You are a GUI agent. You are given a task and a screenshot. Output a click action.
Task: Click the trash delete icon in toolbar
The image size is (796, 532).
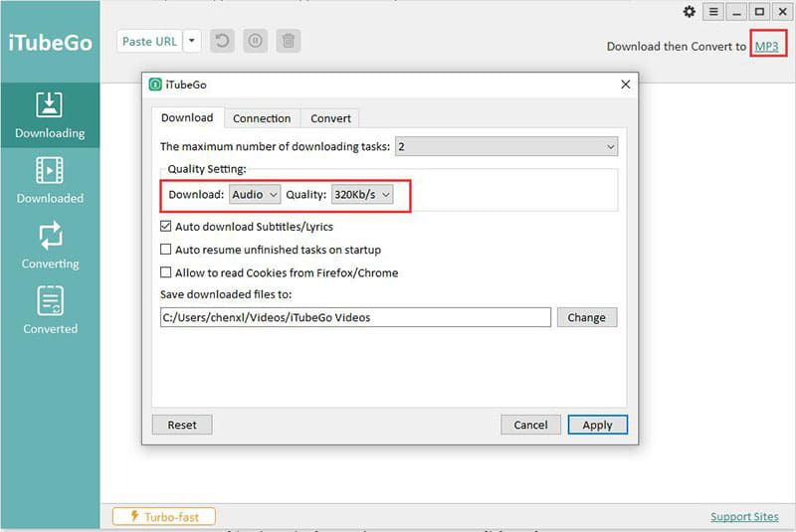click(x=289, y=41)
